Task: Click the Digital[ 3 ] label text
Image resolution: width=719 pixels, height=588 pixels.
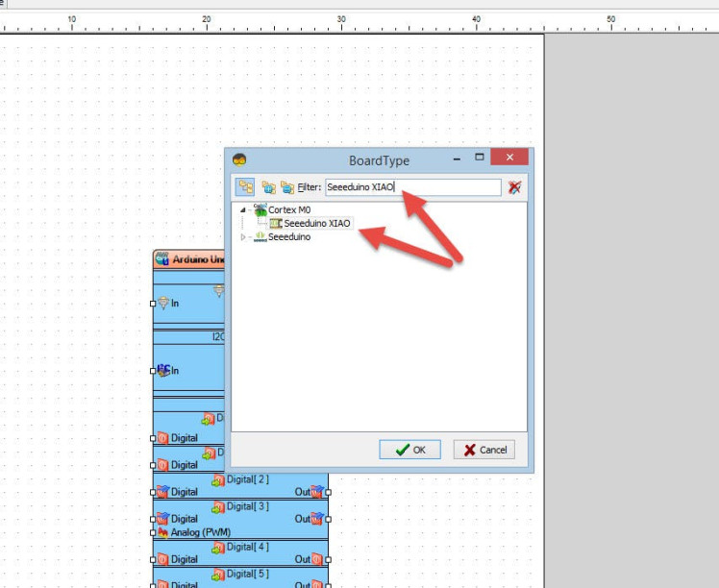Action: tap(248, 506)
